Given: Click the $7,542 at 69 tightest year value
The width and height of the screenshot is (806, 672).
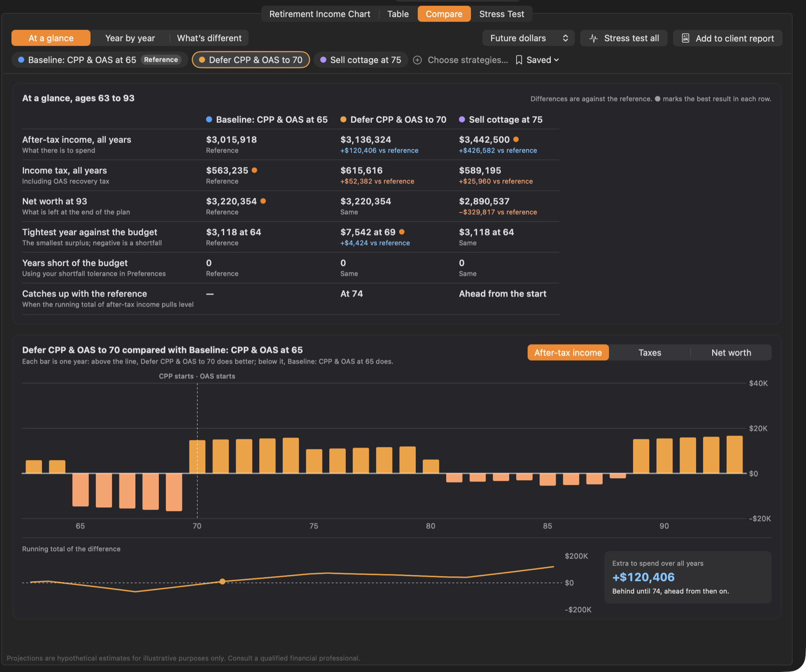Looking at the screenshot, I should coord(368,232).
